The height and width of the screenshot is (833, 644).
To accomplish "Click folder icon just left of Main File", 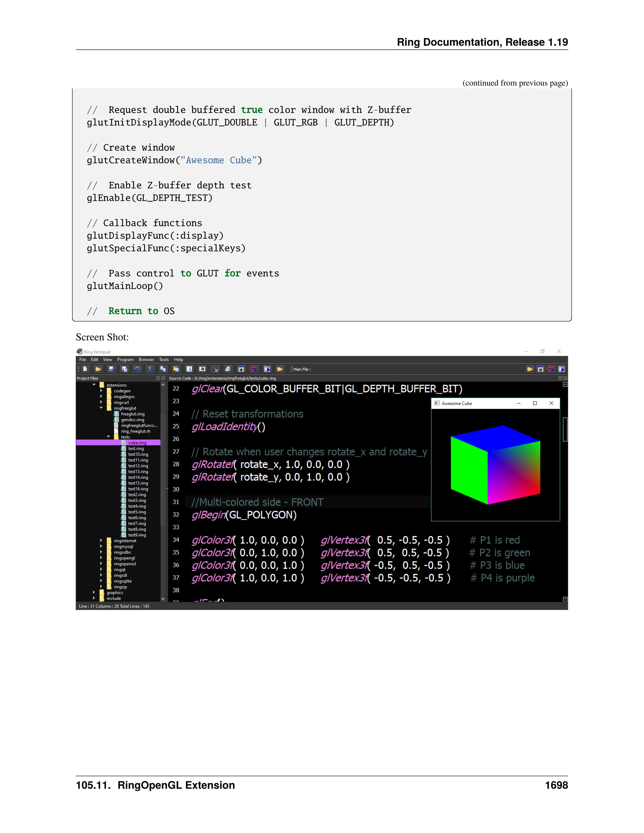I will coord(280,369).
